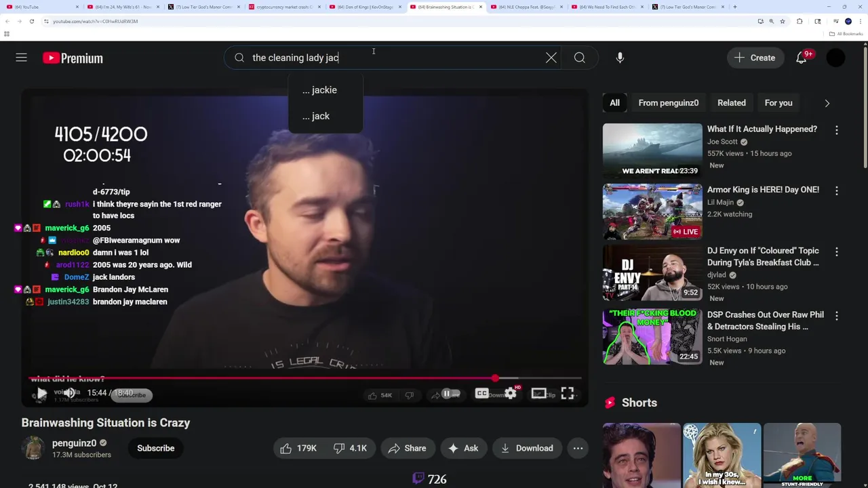
Task: Show more filter chips with right arrow
Action: pyautogui.click(x=827, y=103)
